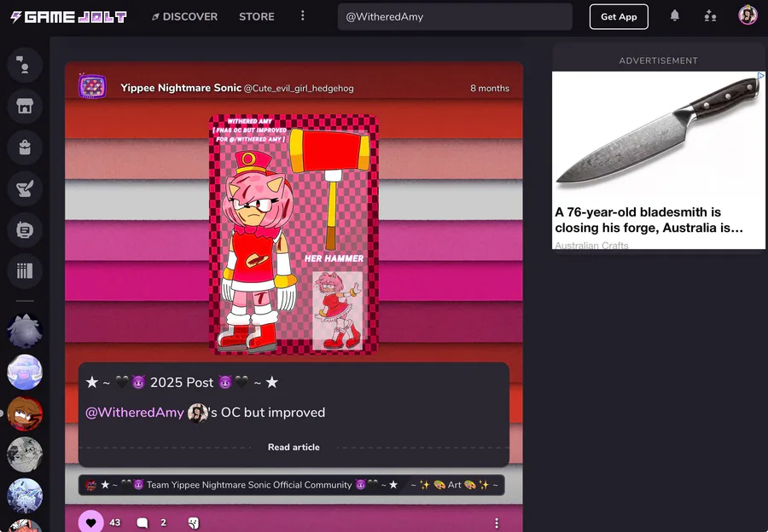The width and height of the screenshot is (768, 532).
Task: Open the 76-year-old bladesmith ad headline
Action: pyautogui.click(x=649, y=220)
